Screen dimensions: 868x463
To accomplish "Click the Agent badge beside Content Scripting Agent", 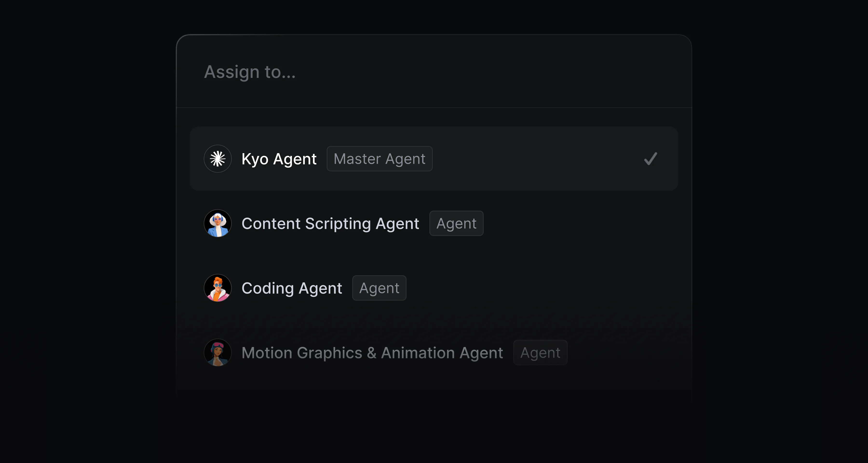I will [x=456, y=223].
